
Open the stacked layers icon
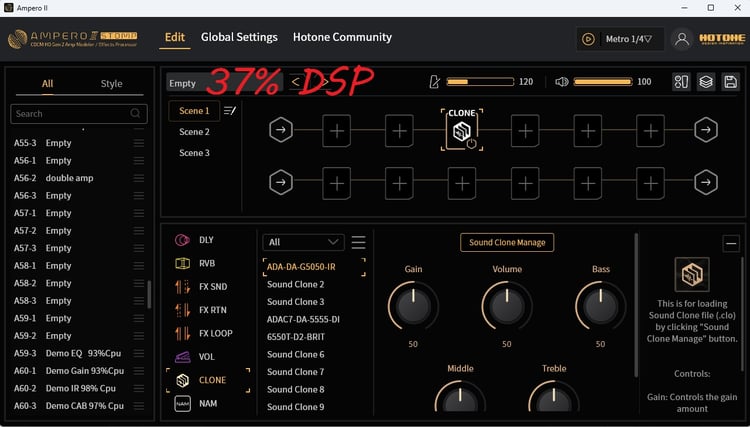(x=706, y=82)
